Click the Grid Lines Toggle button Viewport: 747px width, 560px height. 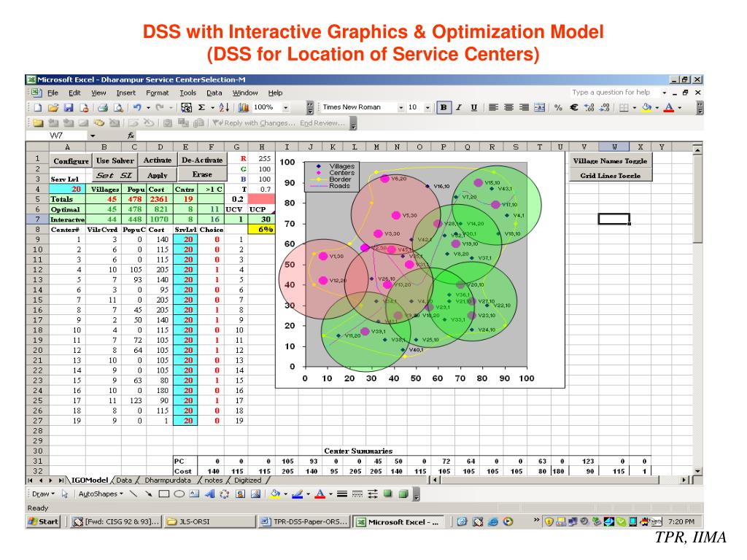[610, 176]
